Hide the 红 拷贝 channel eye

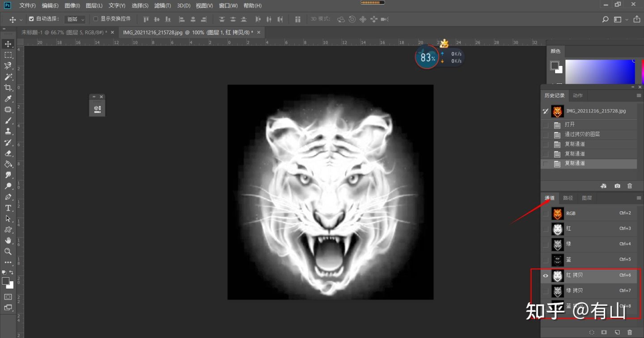pos(545,276)
